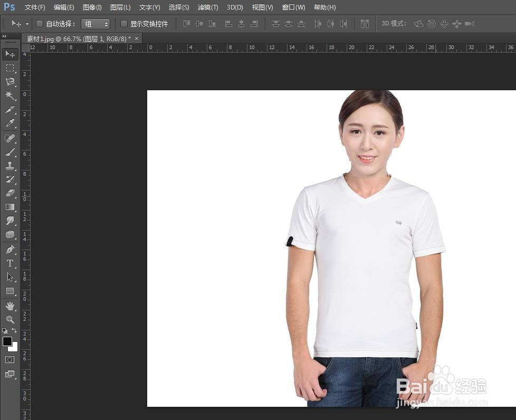
Task: Swap foreground and background colors
Action: tap(14, 330)
